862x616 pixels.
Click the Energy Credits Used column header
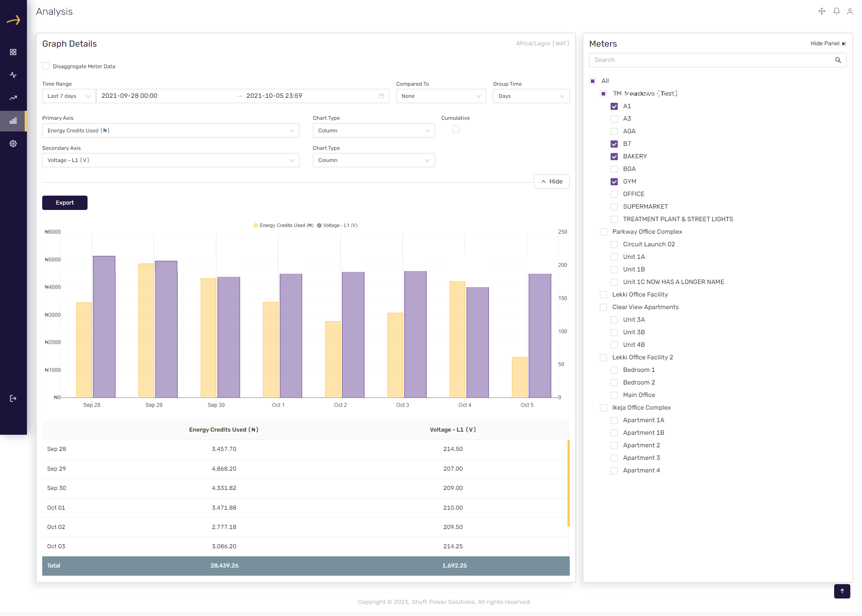point(224,430)
